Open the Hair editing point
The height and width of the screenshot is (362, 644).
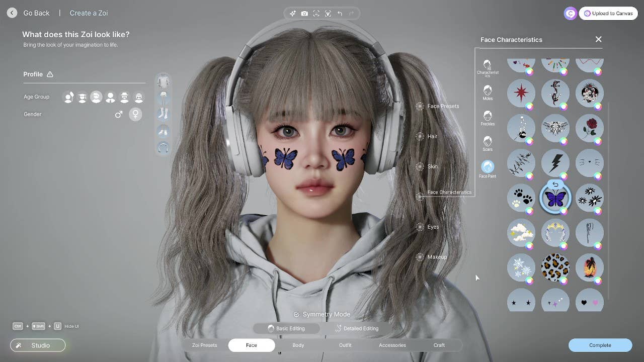click(420, 136)
